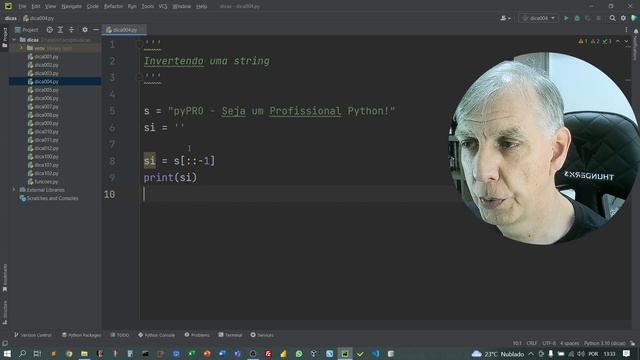Open dica001.py in project tree
Image resolution: width=640 pixels, height=360 pixels.
pyautogui.click(x=43, y=57)
